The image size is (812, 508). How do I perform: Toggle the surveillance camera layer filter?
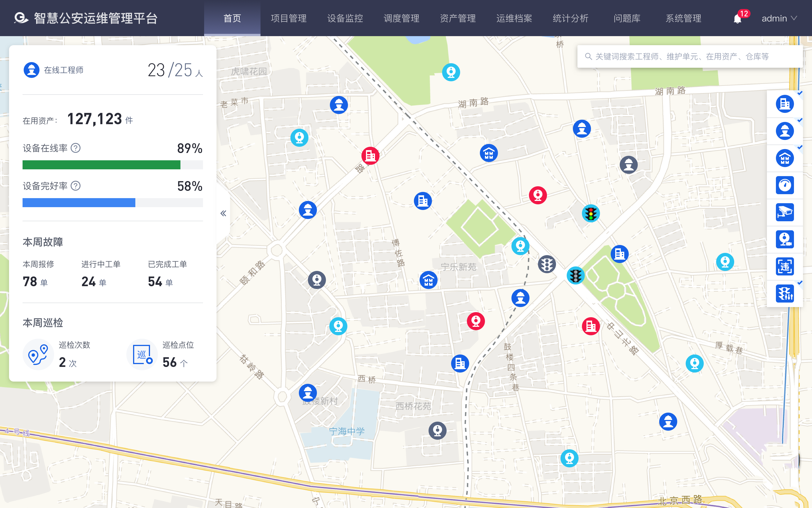785,212
